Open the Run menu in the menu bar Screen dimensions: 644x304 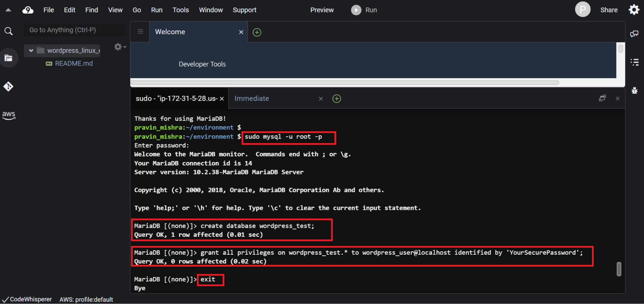(x=157, y=10)
